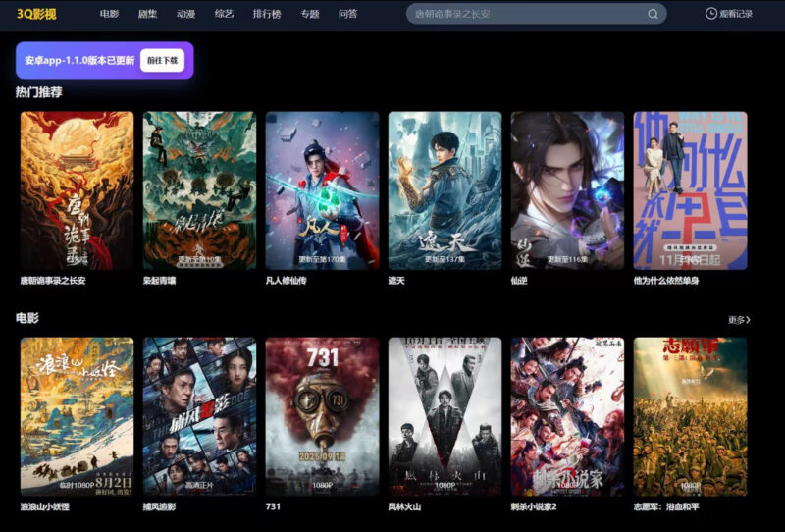Switch to the 综艺 section
785x532 pixels.
(x=225, y=14)
